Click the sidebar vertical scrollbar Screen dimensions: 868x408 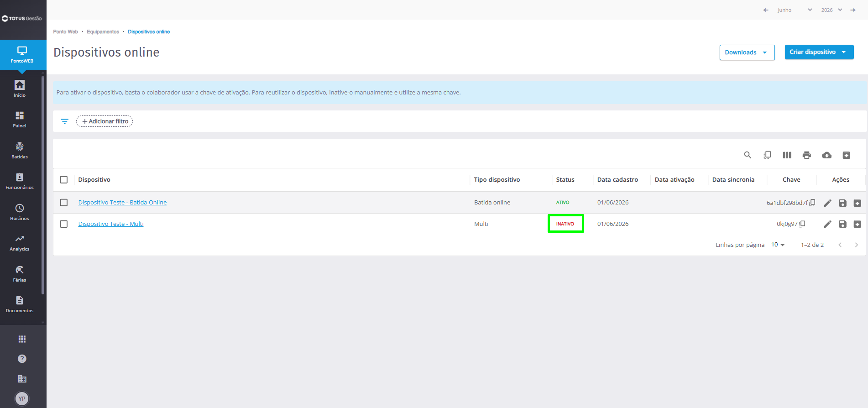pos(43,185)
